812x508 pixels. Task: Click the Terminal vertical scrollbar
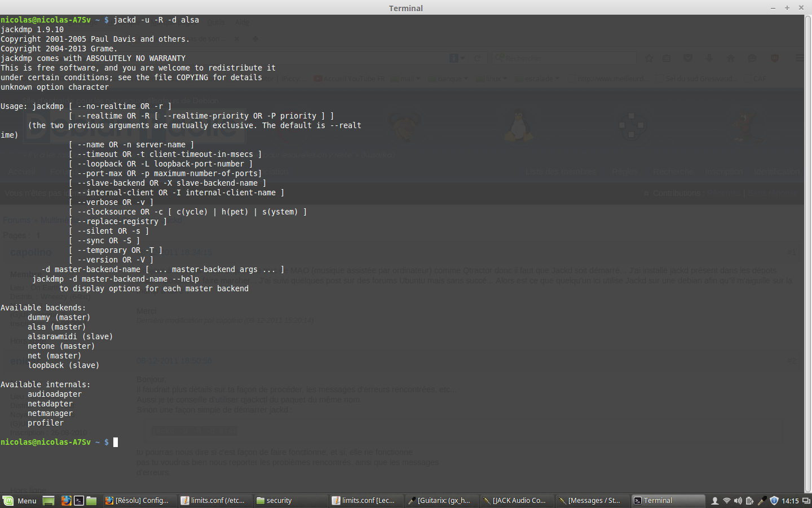coord(807,254)
